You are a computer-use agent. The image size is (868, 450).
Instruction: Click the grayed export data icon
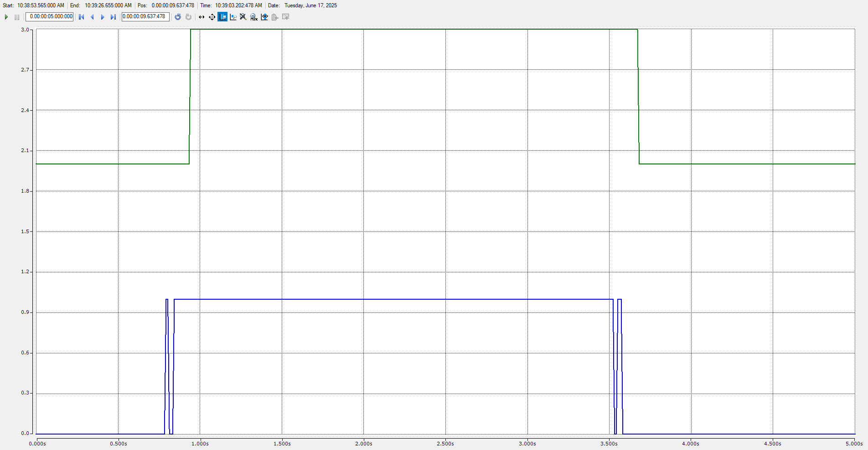pyautogui.click(x=275, y=17)
